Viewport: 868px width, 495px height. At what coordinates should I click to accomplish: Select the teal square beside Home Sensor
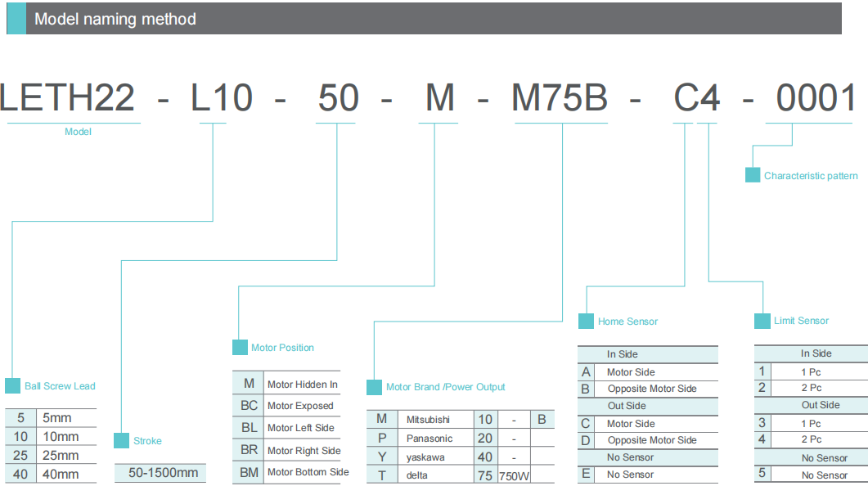[x=586, y=322]
